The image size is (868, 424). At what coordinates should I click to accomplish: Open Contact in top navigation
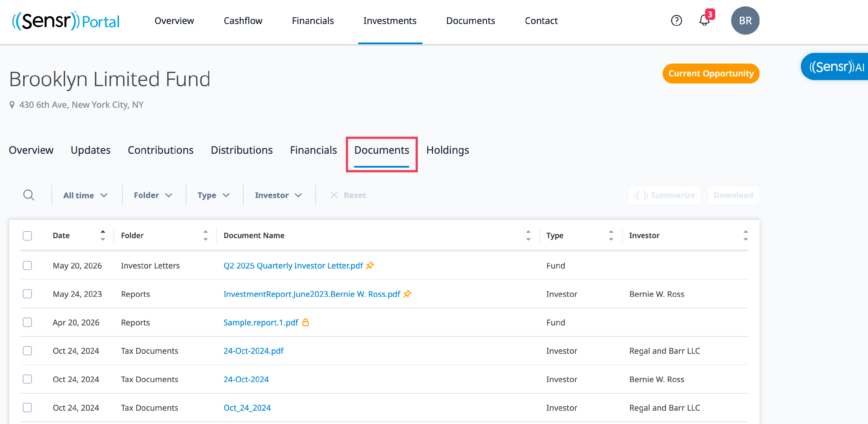point(541,21)
